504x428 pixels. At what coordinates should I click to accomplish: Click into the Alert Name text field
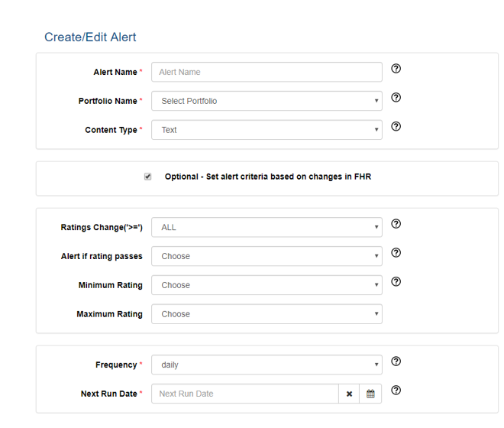point(267,72)
